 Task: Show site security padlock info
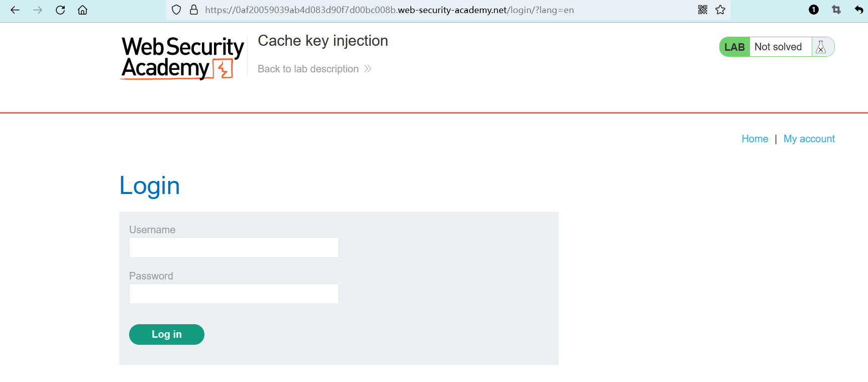(194, 10)
